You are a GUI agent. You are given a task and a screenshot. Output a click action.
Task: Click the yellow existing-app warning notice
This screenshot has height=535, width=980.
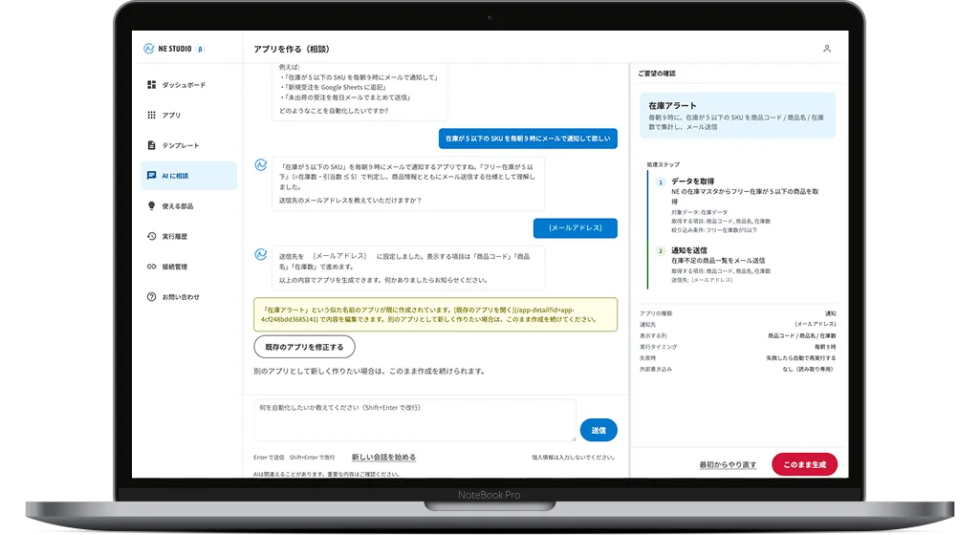coord(436,314)
